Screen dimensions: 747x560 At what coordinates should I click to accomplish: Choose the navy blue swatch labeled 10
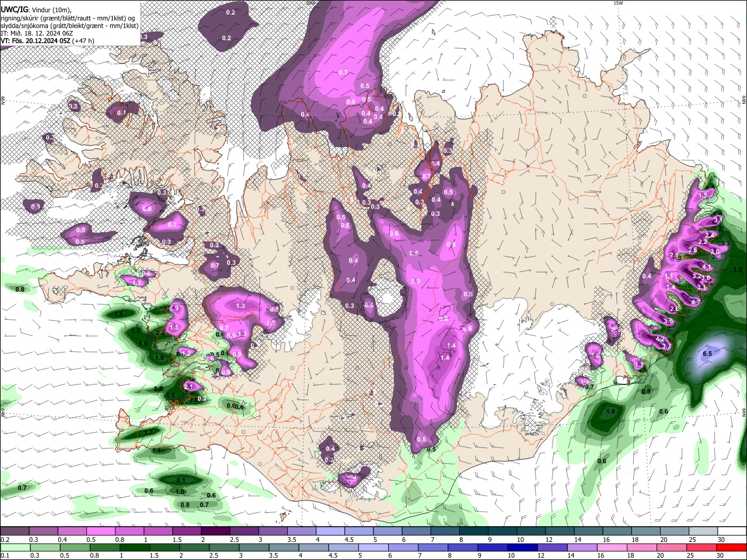[523, 548]
